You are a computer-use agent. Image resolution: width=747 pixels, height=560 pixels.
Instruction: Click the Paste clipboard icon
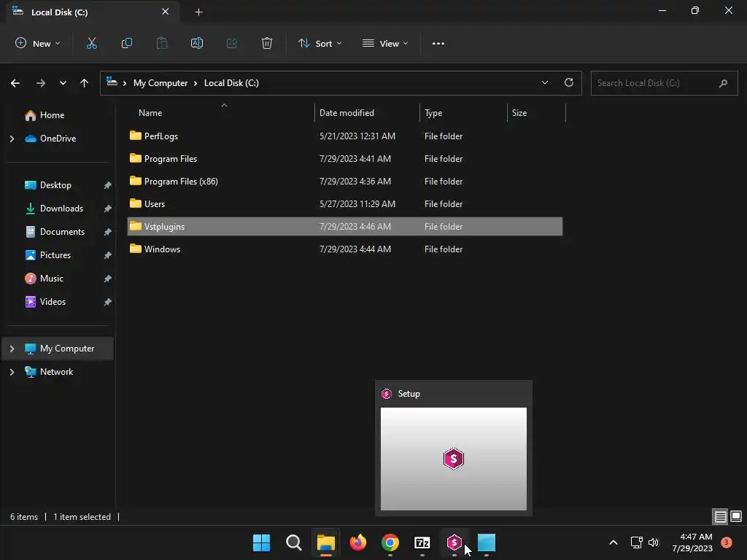pyautogui.click(x=162, y=43)
